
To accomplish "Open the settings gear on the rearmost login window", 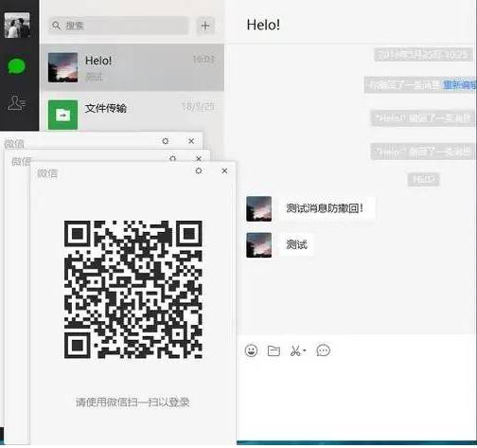I will 165,141.
